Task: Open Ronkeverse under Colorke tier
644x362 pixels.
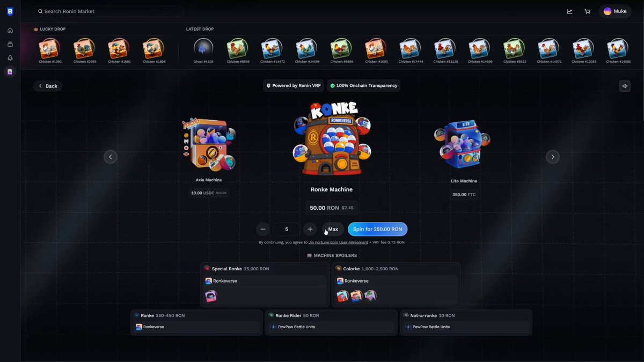Action: pos(397,281)
